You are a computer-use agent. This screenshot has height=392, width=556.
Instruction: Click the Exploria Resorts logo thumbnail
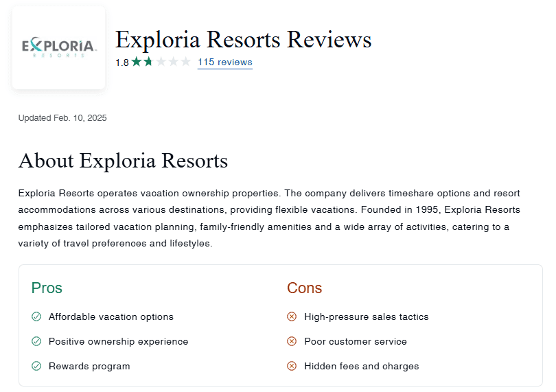(x=58, y=47)
